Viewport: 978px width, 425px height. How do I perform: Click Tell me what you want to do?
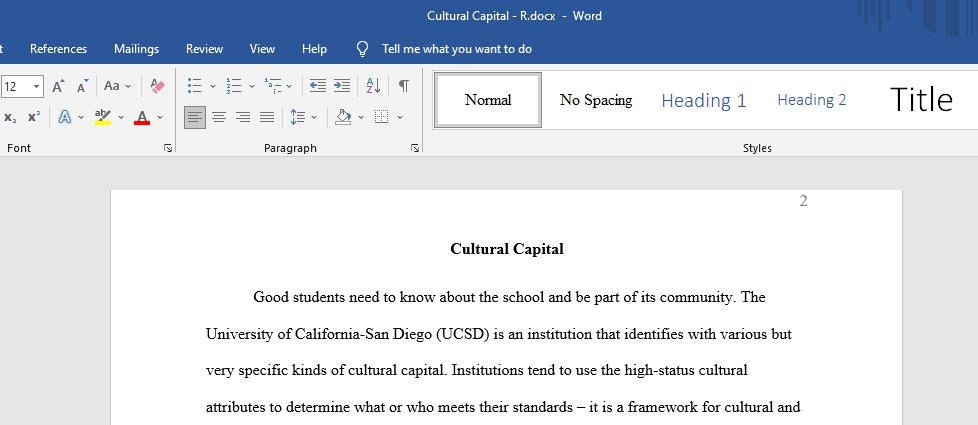(457, 49)
